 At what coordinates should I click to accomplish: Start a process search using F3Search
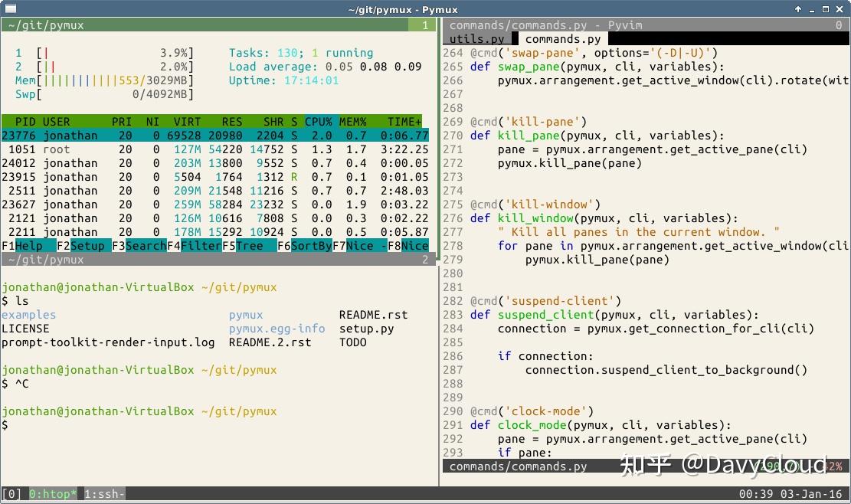[x=138, y=245]
